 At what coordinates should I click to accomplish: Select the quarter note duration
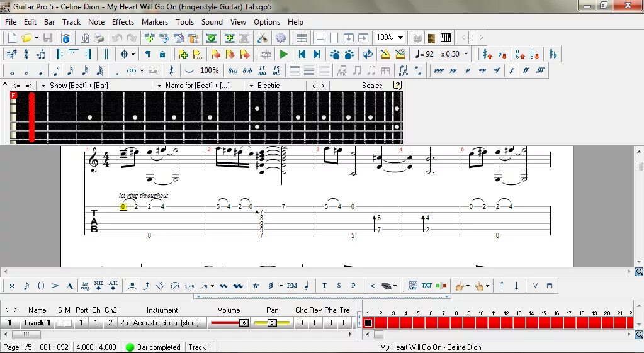click(41, 70)
